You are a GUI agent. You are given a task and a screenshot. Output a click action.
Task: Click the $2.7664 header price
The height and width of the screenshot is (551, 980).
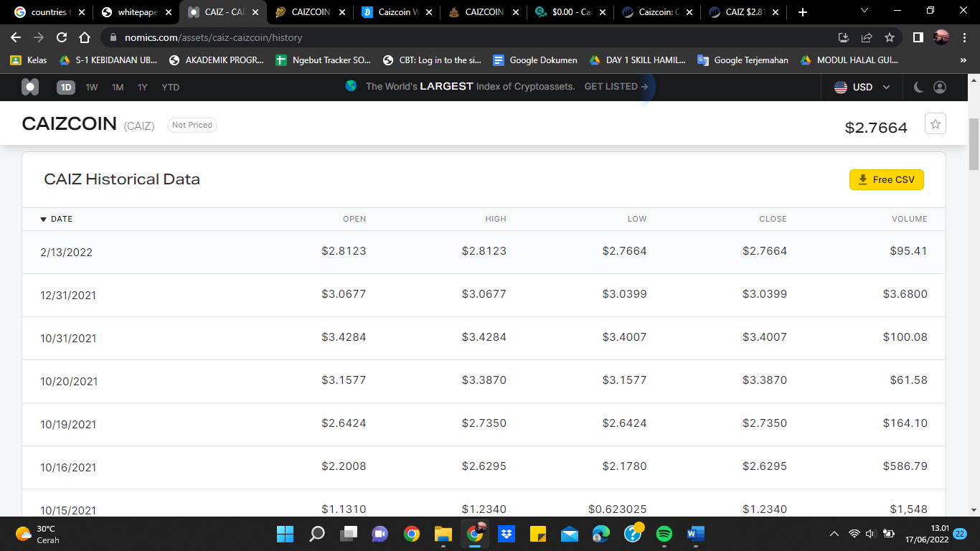point(876,128)
